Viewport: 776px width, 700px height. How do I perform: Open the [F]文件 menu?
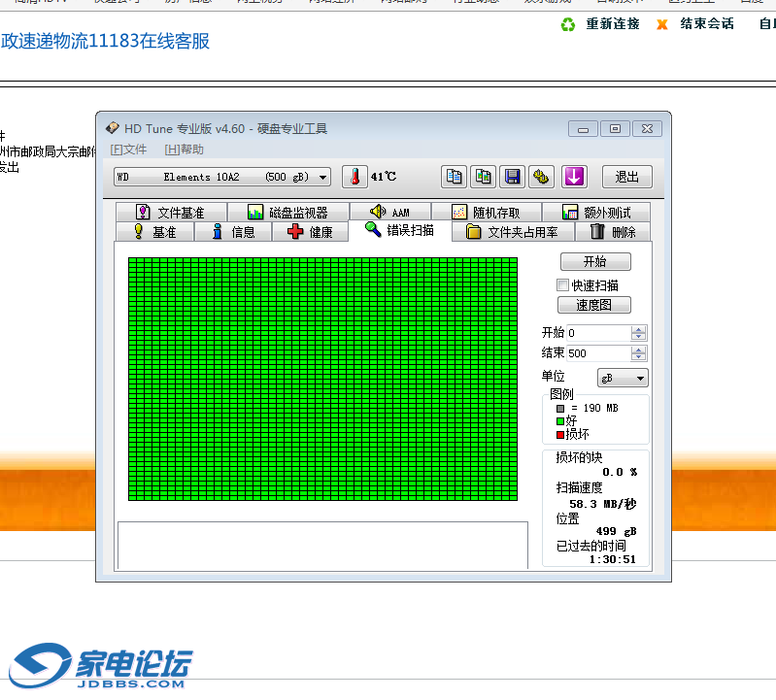pyautogui.click(x=128, y=150)
